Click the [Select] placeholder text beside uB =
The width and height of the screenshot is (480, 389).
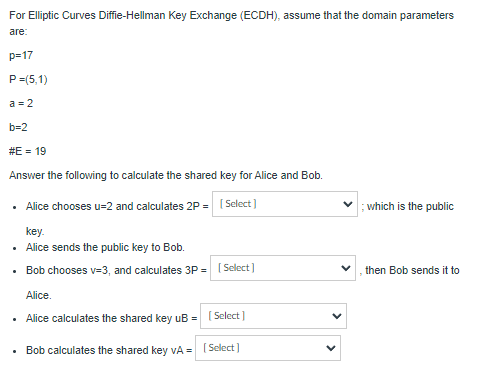pos(227,316)
